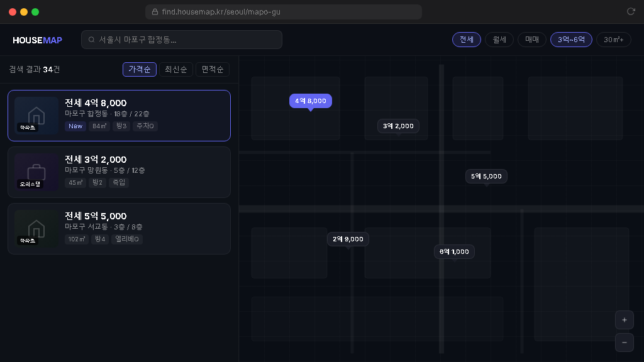Reload the page using browser refresh icon
The height and width of the screenshot is (362, 644).
(631, 11)
